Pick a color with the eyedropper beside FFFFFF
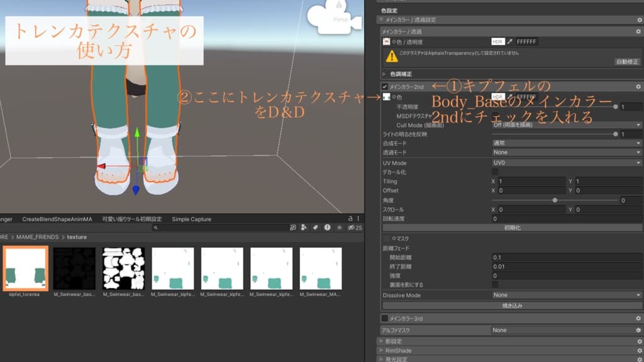Screen dimensions: 644x362 click(509, 42)
